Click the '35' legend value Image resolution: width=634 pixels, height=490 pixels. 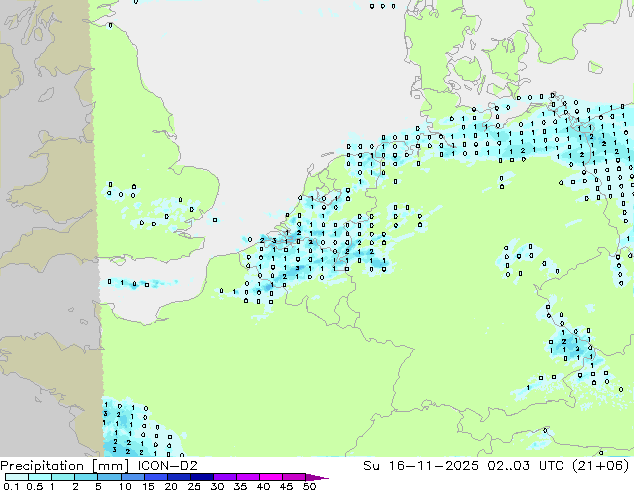240,486
